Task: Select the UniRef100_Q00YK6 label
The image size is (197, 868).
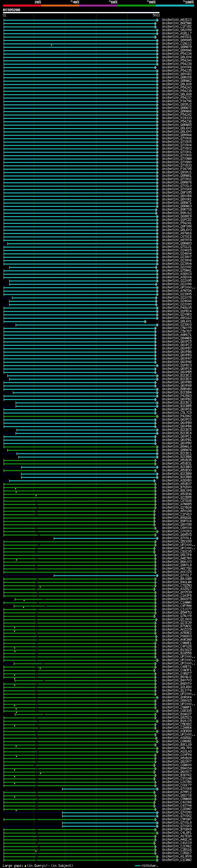Action: pos(177,67)
